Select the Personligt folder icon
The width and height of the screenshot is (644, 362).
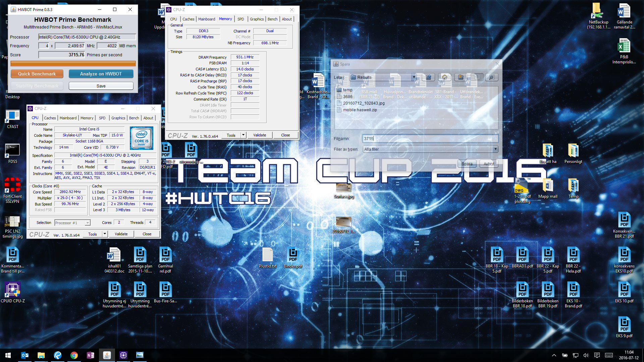coord(573,154)
